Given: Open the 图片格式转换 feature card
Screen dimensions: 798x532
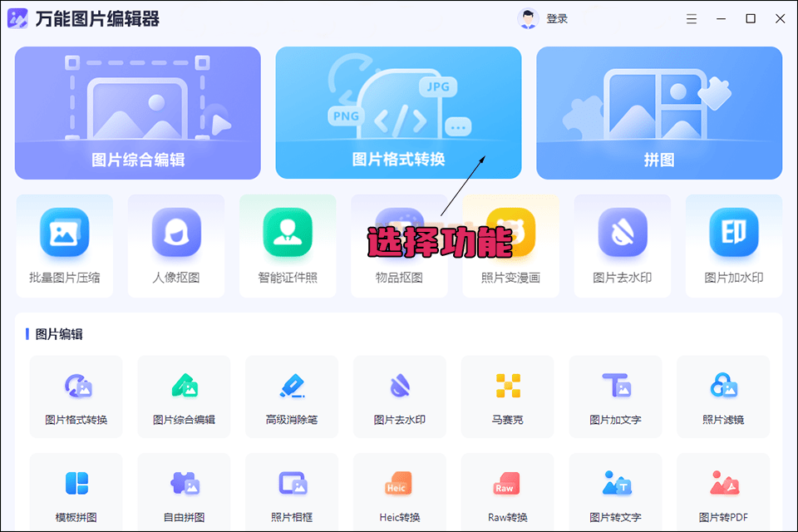Looking at the screenshot, I should tap(399, 112).
